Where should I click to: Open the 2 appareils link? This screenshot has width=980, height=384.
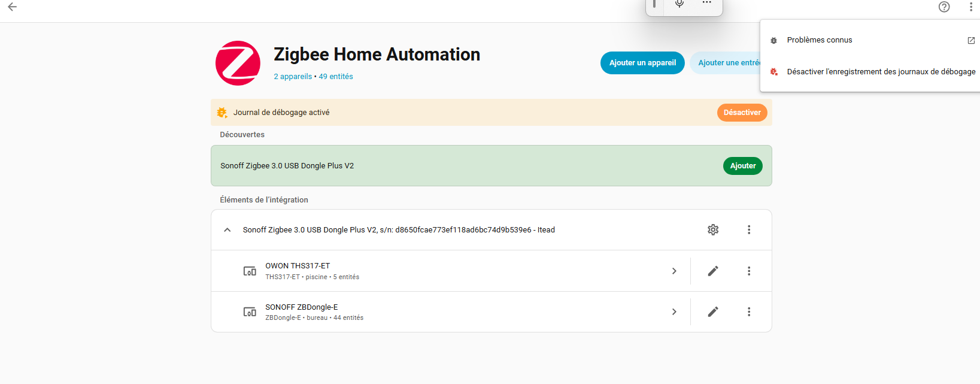click(x=293, y=77)
